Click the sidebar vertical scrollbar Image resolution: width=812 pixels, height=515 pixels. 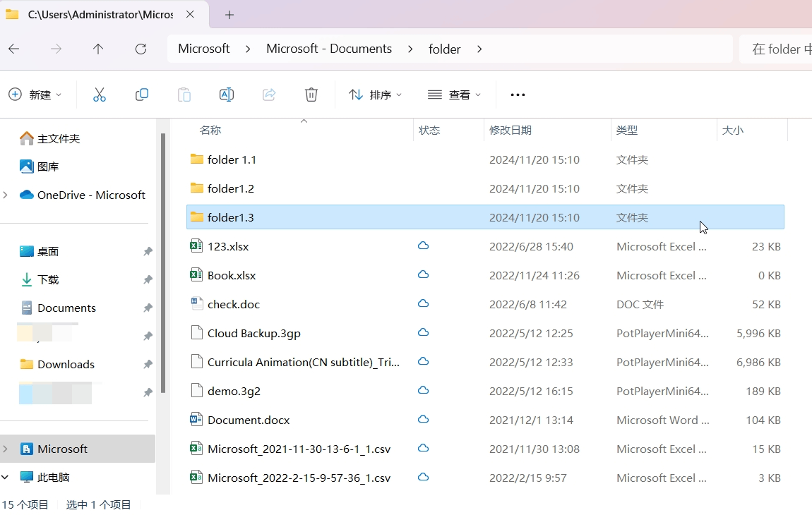pos(163,263)
